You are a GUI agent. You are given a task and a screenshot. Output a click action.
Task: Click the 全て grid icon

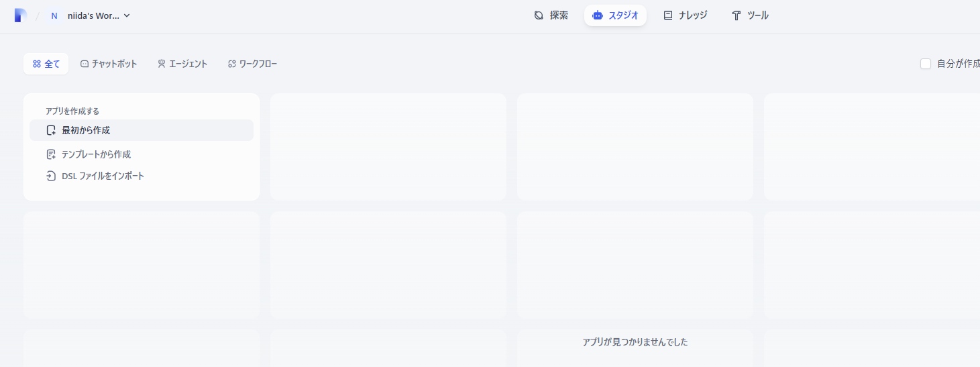tap(37, 64)
